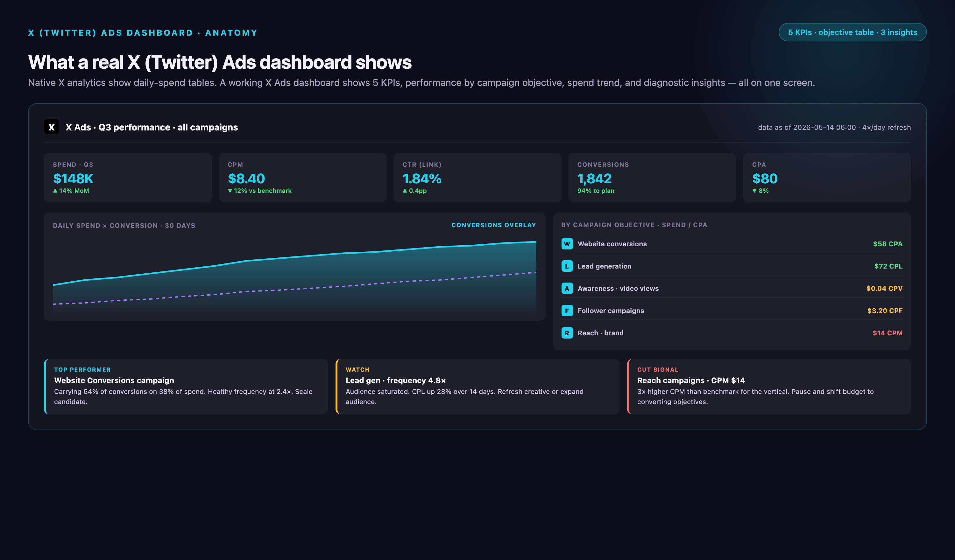The height and width of the screenshot is (560, 955).
Task: Click the Conversions Overlay label
Action: pos(493,225)
